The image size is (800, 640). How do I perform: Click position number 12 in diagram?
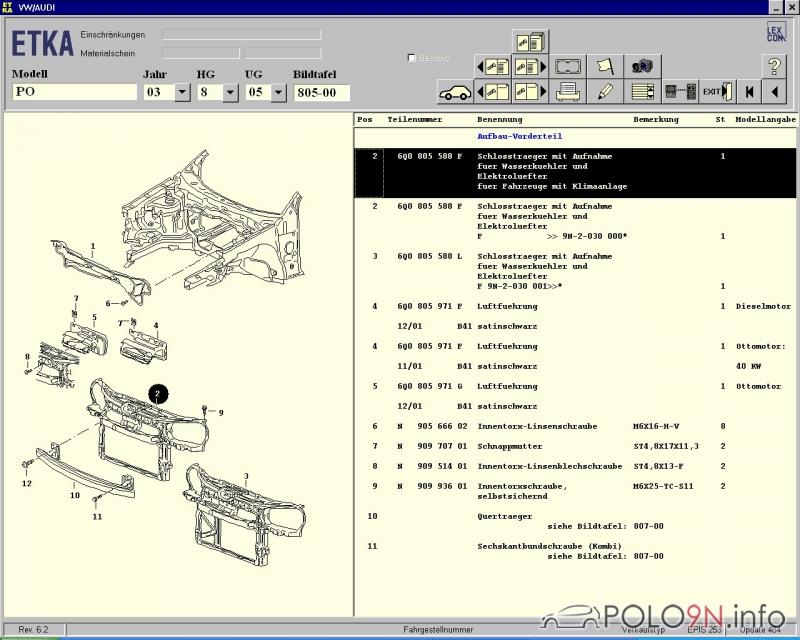(27, 483)
